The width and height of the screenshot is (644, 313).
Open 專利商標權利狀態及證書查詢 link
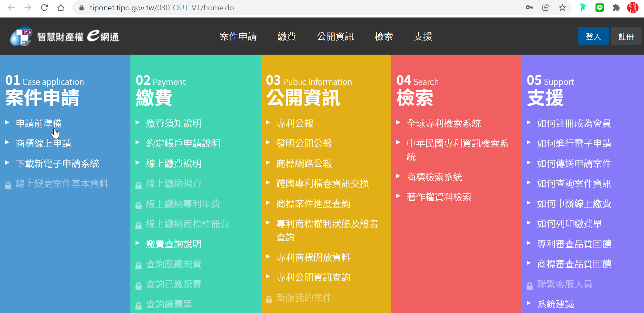pos(327,231)
